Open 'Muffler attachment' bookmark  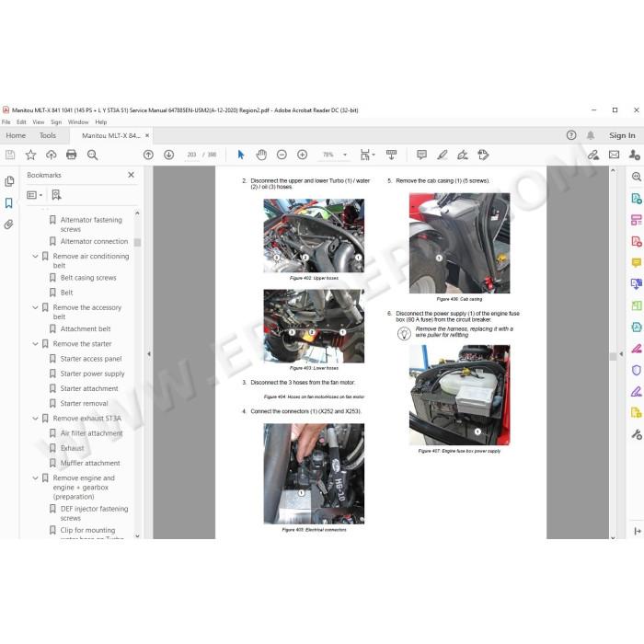pyautogui.click(x=90, y=463)
